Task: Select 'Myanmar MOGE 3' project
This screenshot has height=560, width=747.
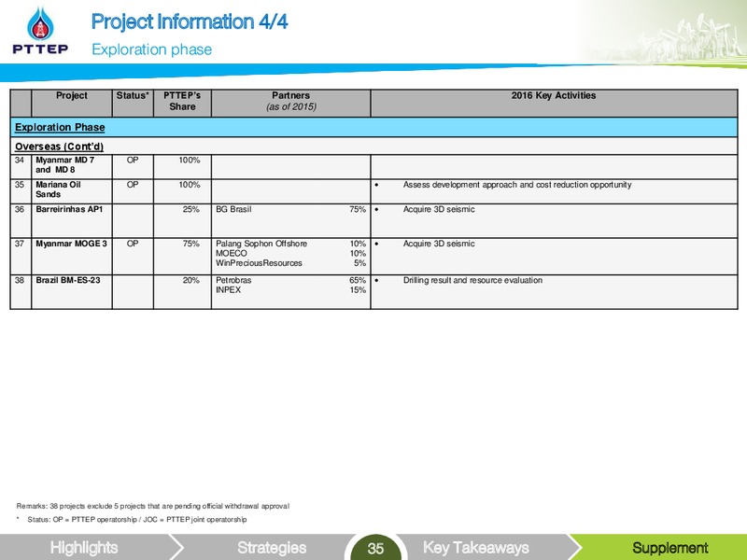Action: pyautogui.click(x=72, y=244)
